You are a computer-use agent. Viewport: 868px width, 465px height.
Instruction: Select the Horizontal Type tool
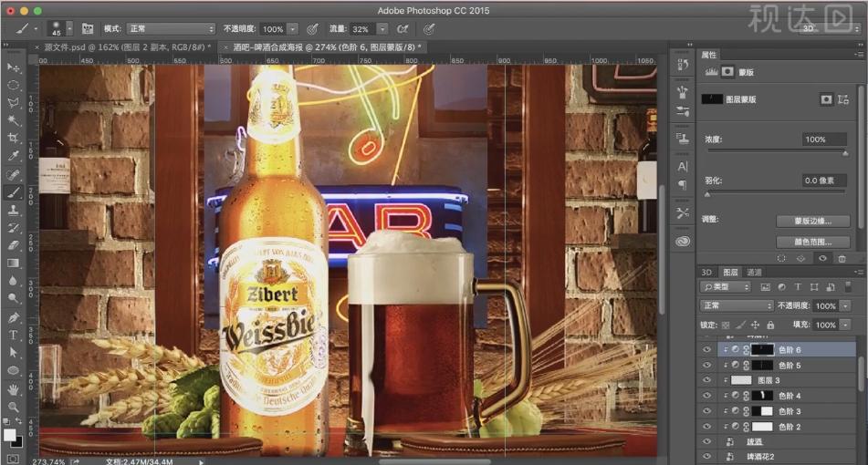coord(14,335)
